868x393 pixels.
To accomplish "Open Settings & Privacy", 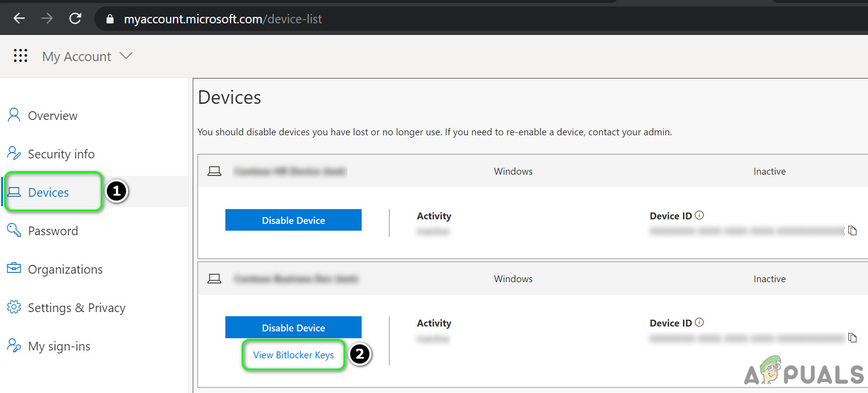I will 76,307.
